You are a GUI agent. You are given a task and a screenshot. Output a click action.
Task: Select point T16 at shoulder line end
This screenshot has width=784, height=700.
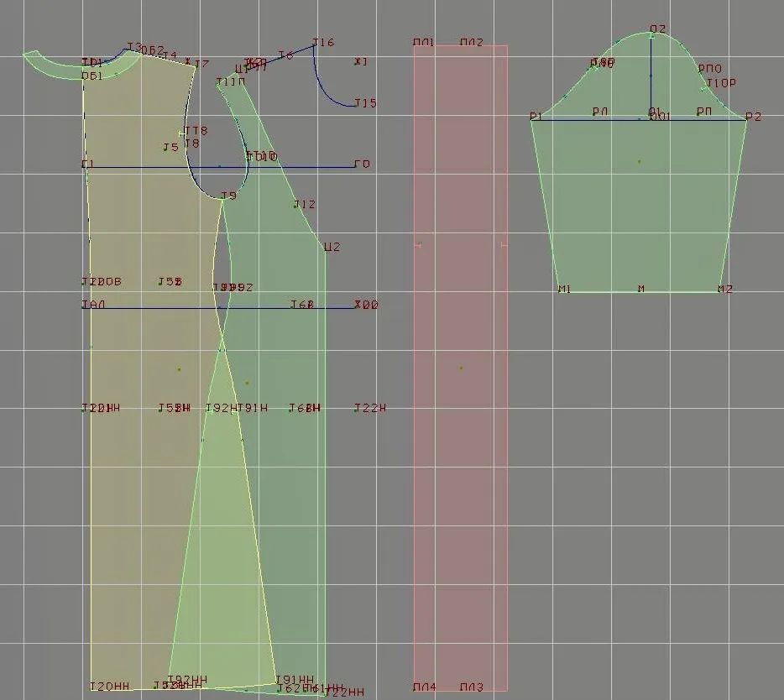click(x=314, y=45)
